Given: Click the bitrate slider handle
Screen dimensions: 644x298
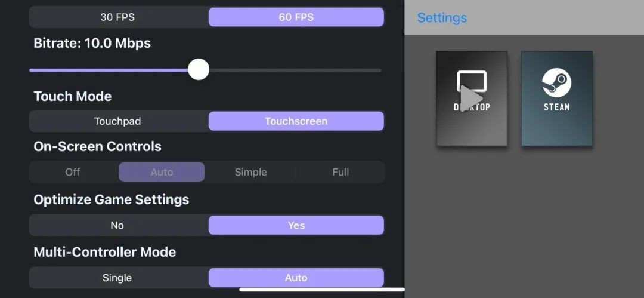Looking at the screenshot, I should [x=199, y=69].
